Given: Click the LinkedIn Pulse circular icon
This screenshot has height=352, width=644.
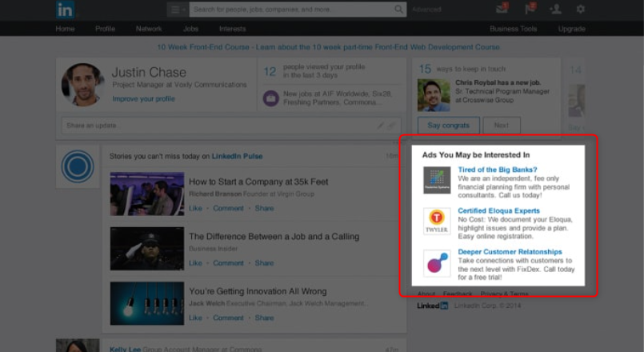Looking at the screenshot, I should point(78,167).
